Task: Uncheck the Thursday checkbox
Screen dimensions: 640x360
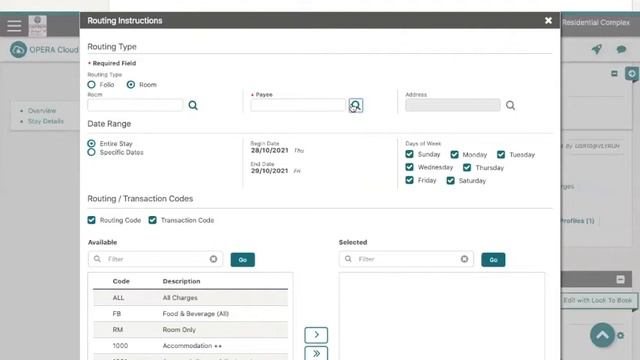Action: click(x=467, y=168)
